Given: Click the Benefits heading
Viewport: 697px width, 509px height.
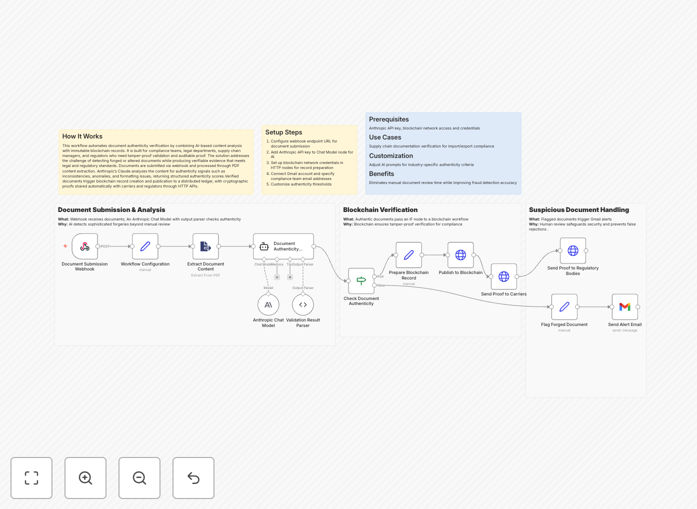Looking at the screenshot, I should pyautogui.click(x=381, y=174).
